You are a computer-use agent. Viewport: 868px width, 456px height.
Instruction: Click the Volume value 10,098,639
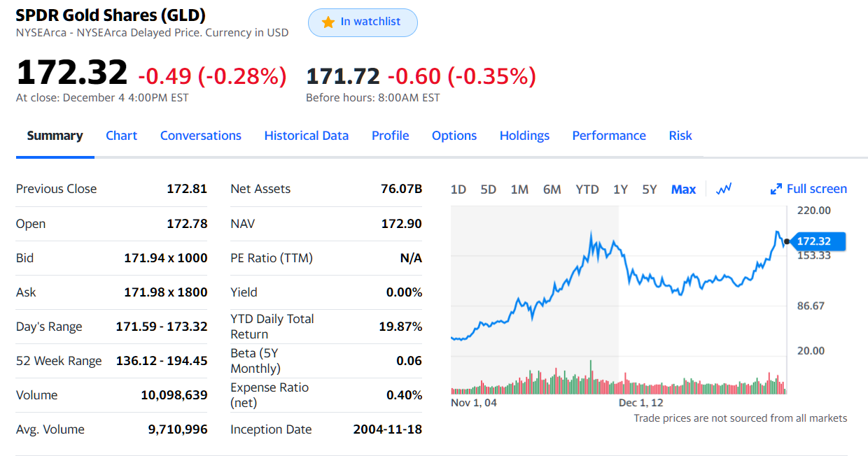[174, 395]
